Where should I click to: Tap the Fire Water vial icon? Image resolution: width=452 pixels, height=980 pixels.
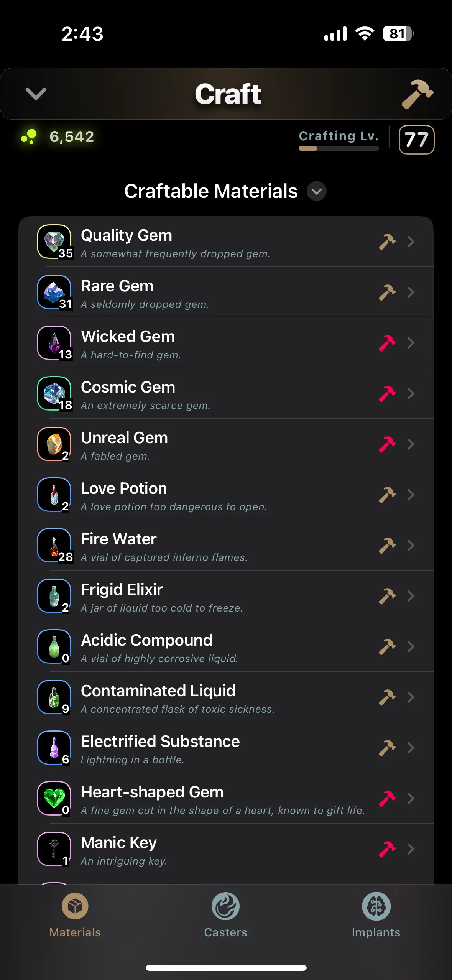point(54,545)
